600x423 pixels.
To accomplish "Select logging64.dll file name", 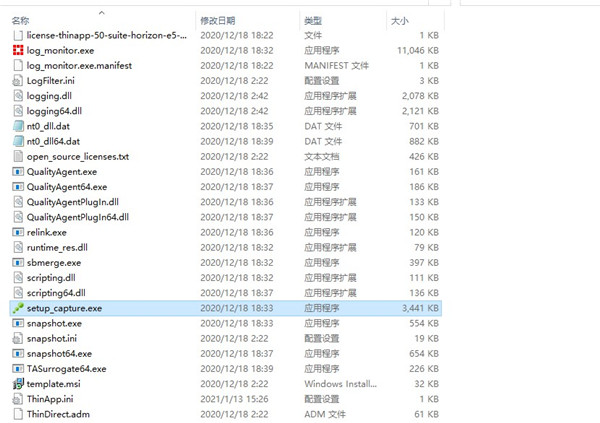I will point(54,111).
